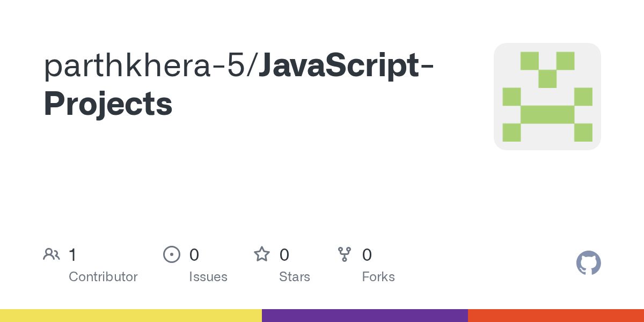This screenshot has height=322, width=644.
Task: Select the Stars label
Action: [295, 277]
